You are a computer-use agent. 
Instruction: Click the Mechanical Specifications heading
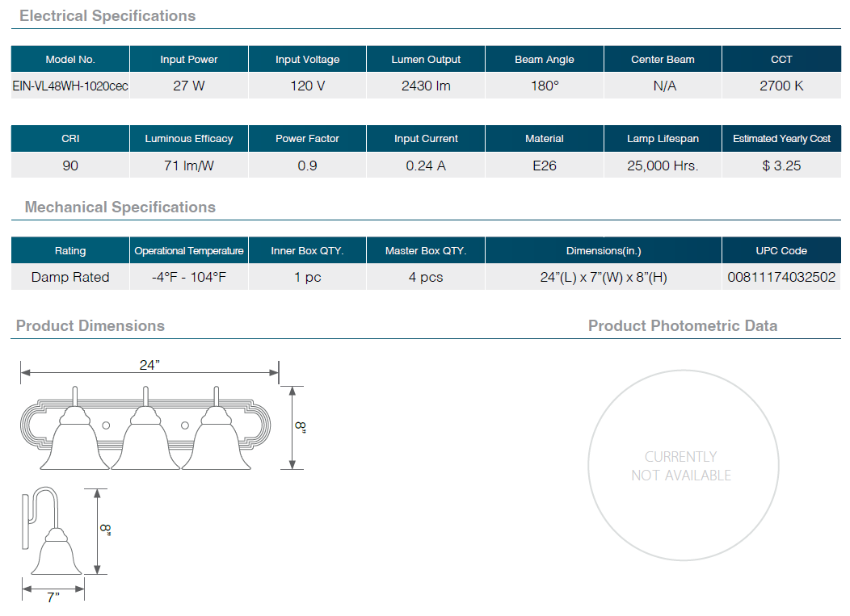click(120, 207)
